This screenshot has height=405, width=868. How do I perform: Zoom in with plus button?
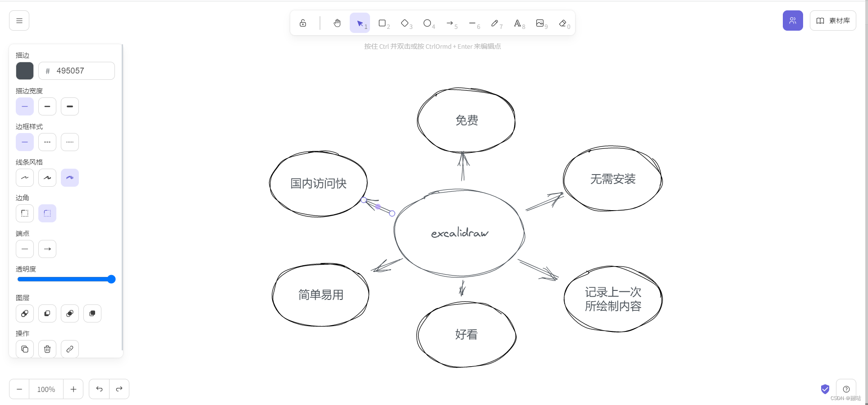point(73,389)
